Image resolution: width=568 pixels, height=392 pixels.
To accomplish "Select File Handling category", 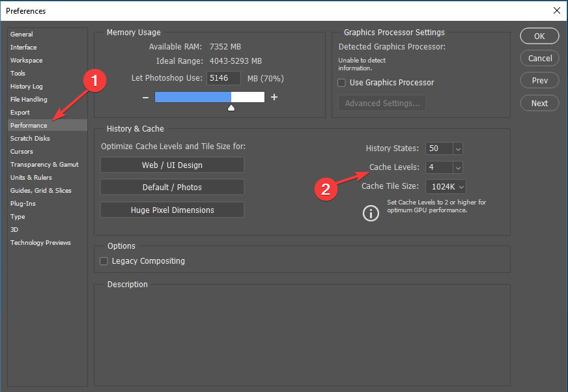I will [29, 99].
